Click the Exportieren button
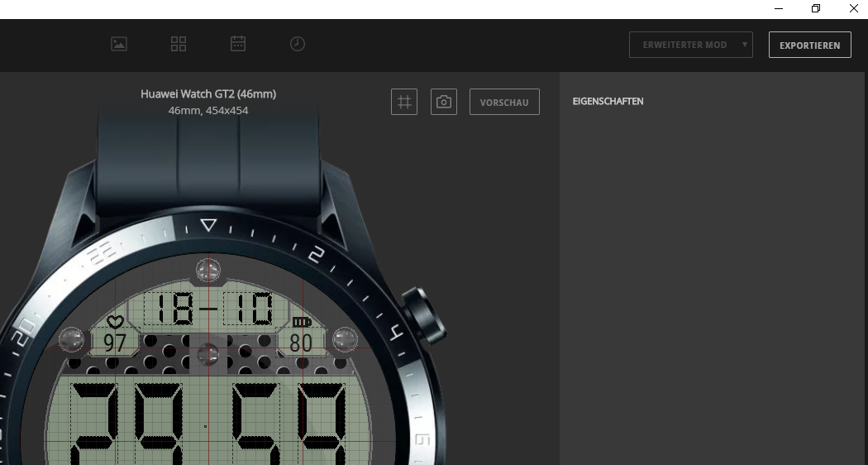 pos(809,45)
